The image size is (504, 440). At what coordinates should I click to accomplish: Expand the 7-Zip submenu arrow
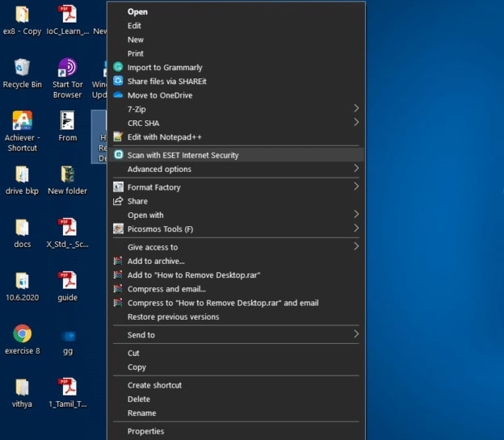click(x=356, y=108)
